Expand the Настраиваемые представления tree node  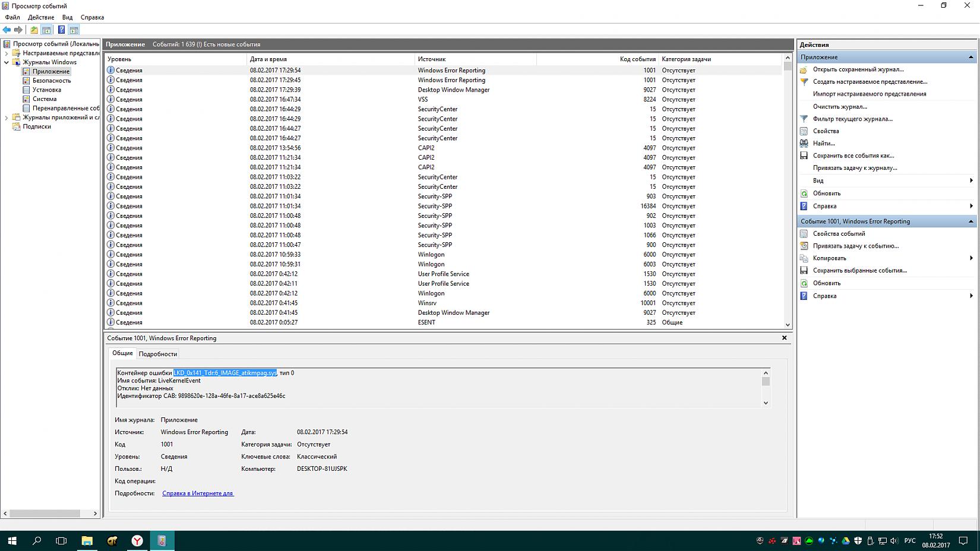(7, 53)
